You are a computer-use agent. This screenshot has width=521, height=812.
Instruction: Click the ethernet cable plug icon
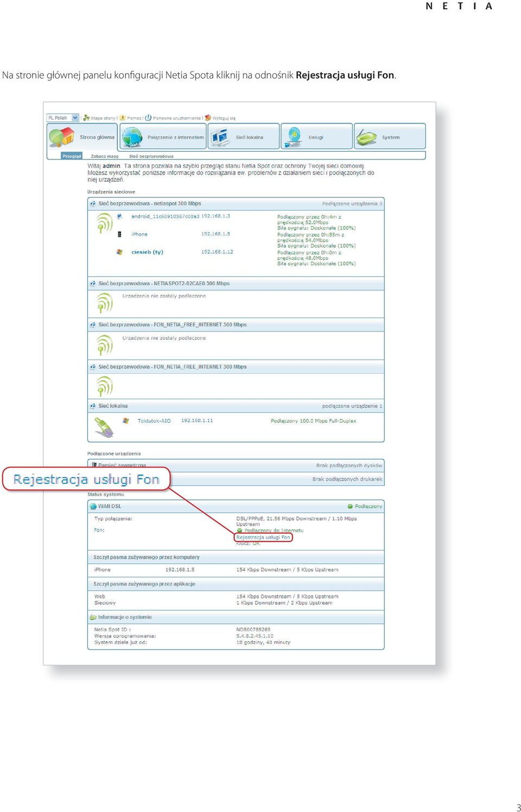click(104, 427)
